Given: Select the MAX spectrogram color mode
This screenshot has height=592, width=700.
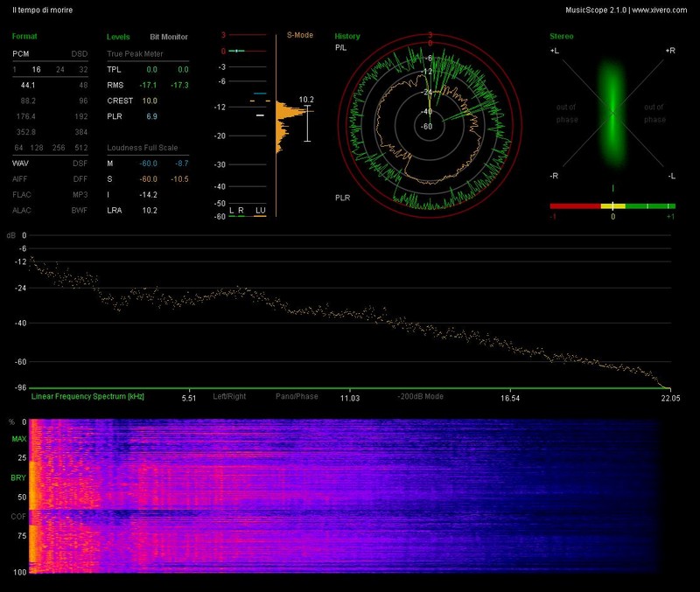Looking at the screenshot, I should pos(18,439).
